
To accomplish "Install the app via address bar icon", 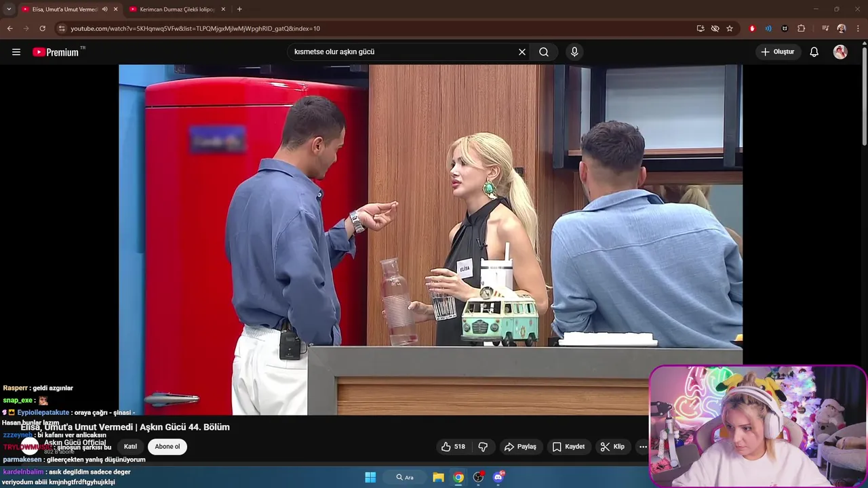I will point(701,28).
